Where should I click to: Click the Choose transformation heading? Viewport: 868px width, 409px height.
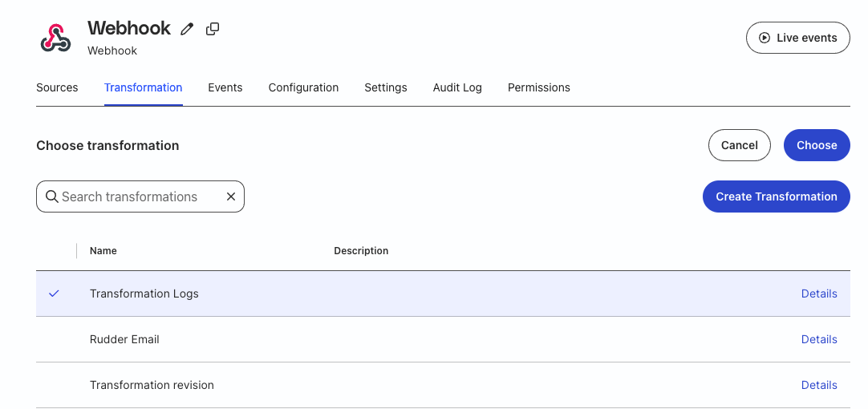tap(107, 146)
